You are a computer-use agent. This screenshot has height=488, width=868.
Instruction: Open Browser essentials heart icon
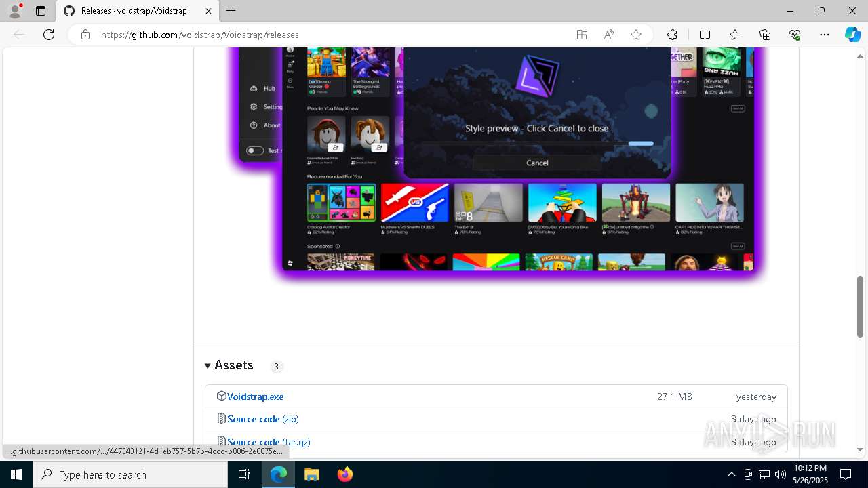[x=795, y=35]
